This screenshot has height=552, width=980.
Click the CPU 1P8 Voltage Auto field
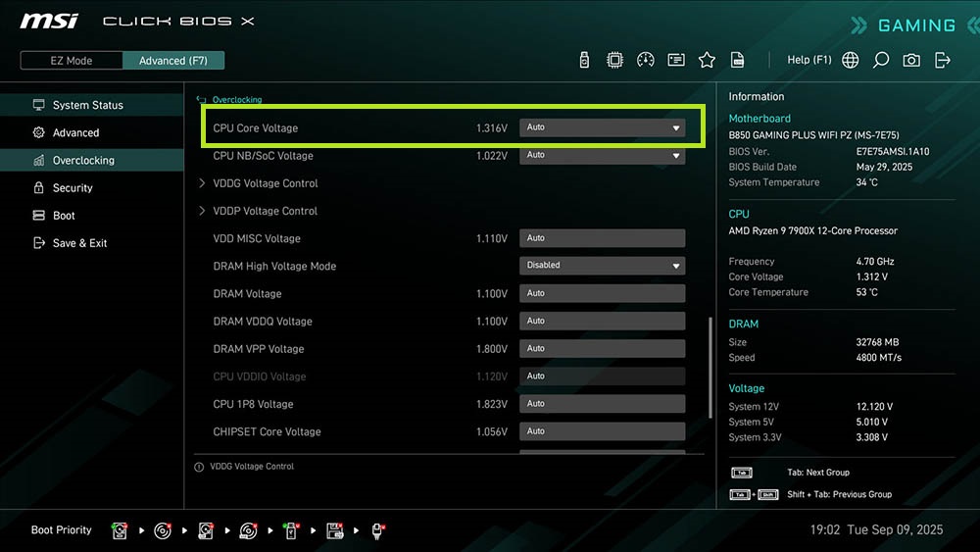(x=602, y=404)
